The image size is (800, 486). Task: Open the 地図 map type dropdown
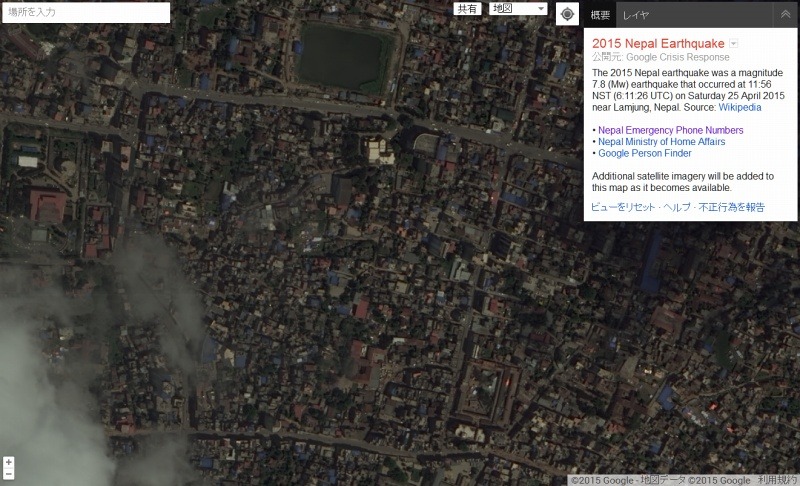(x=518, y=9)
